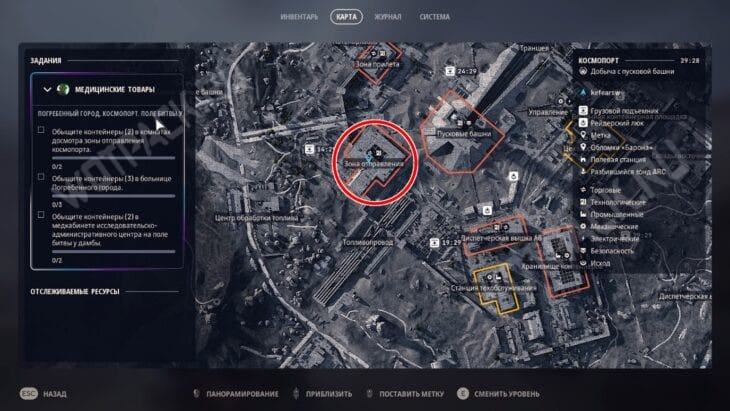Image resolution: width=730 pixels, height=411 pixels.
Task: Tick the космопорт containers objective checkbox
Action: [41, 130]
